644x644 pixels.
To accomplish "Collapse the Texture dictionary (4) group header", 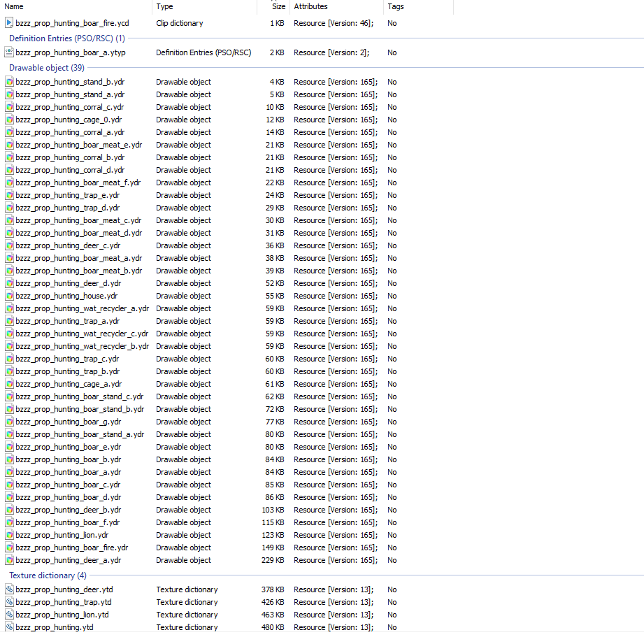I will [x=48, y=575].
